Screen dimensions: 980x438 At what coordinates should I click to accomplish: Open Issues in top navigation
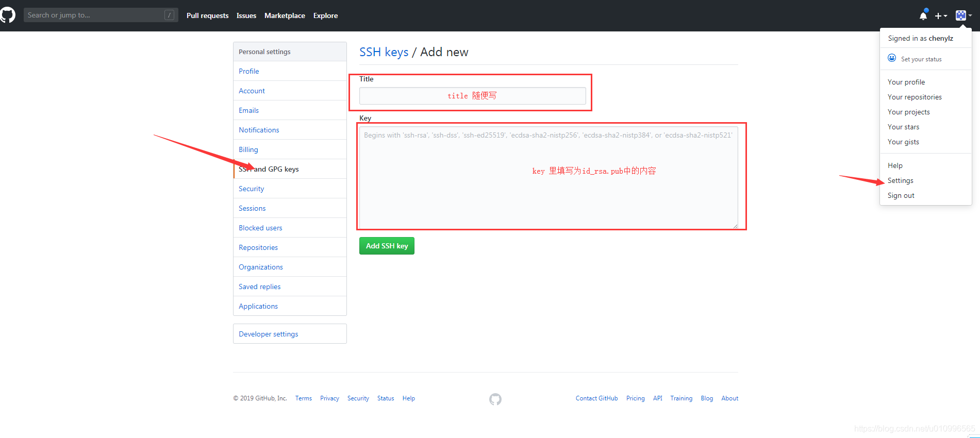[x=246, y=15]
